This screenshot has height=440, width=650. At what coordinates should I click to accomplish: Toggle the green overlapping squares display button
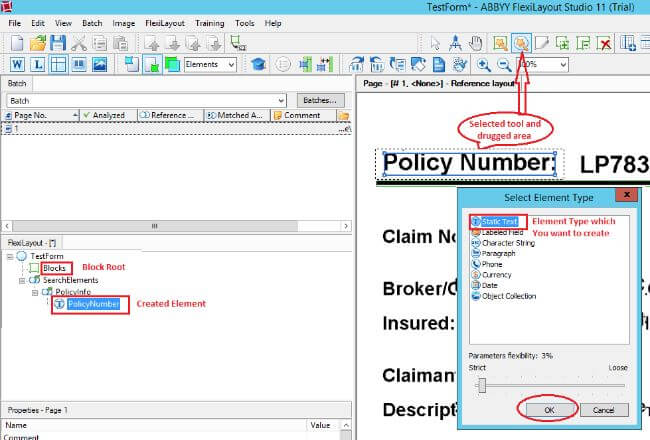pos(172,64)
